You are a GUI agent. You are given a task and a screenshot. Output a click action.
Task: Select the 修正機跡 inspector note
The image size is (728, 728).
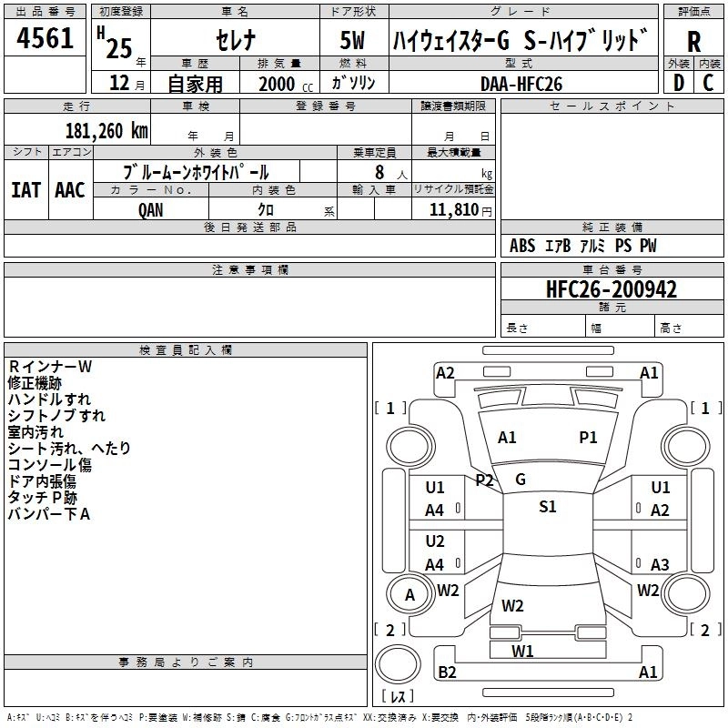35,383
